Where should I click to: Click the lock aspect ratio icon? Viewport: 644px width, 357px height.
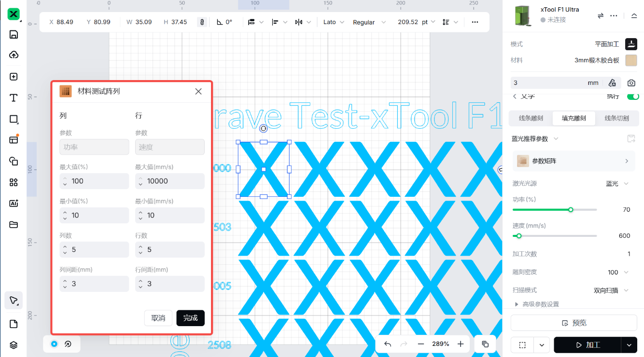point(202,22)
